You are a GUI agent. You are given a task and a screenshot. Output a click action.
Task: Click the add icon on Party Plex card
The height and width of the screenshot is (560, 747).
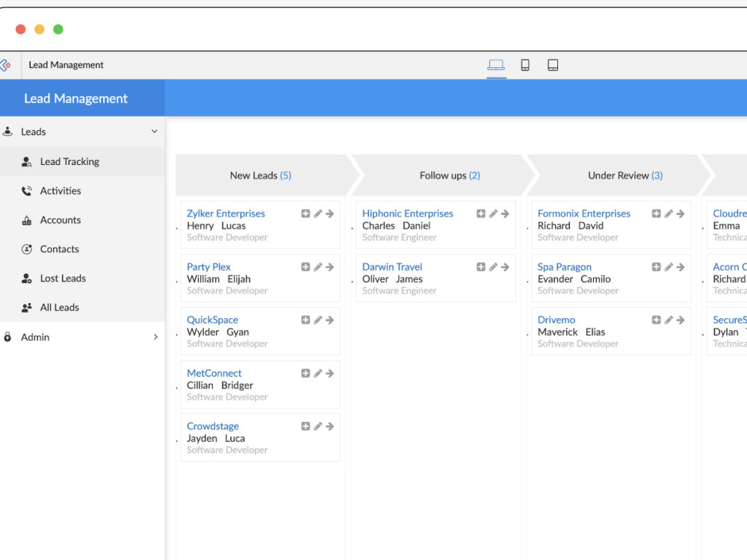click(x=306, y=267)
